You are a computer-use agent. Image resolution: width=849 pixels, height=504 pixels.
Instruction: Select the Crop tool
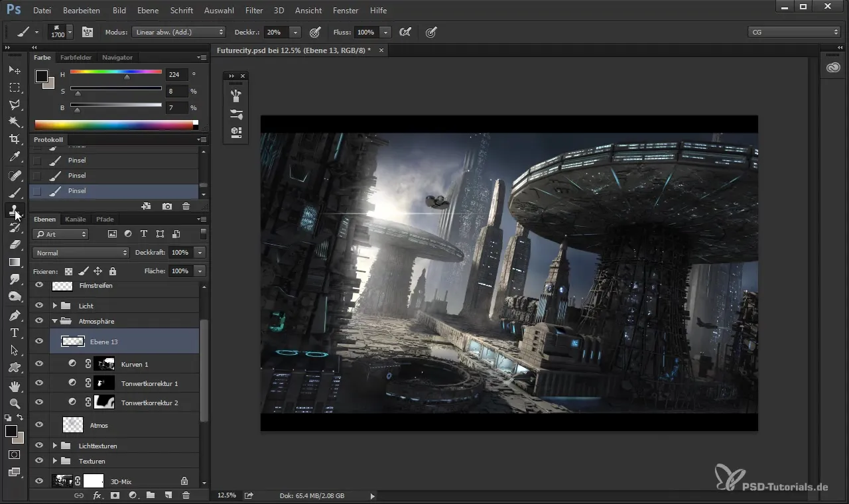(15, 139)
